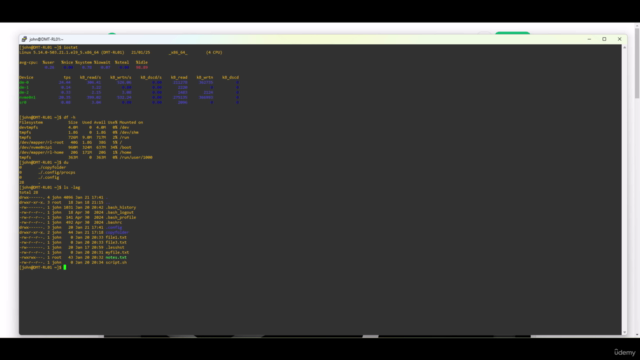Click '/dev/mapper/rl-root' filesystem entry
The height and width of the screenshot is (360, 640).
point(41,142)
